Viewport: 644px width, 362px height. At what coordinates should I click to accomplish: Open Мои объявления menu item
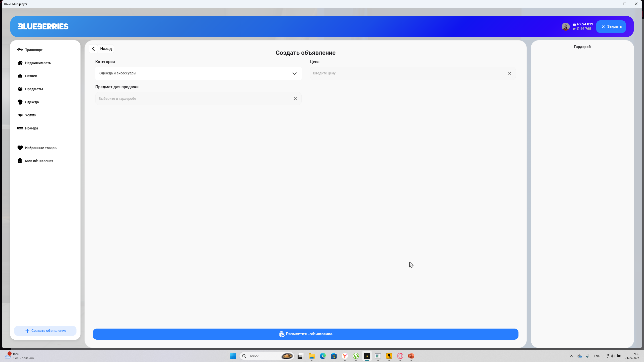click(x=39, y=161)
